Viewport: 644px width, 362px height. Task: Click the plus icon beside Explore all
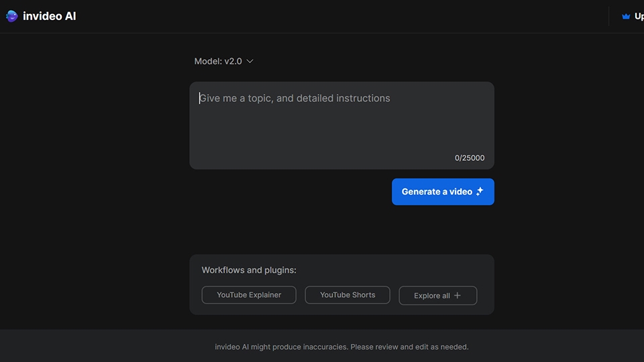[x=458, y=296]
